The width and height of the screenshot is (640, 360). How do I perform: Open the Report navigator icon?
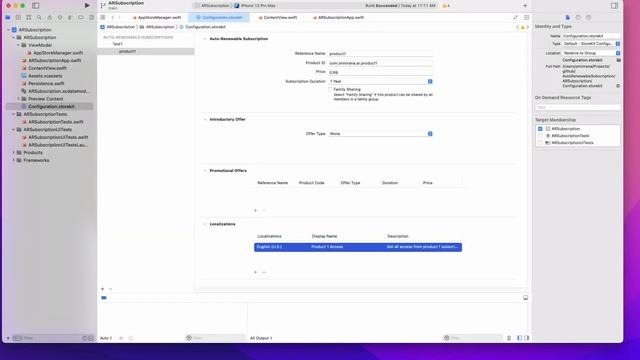(x=91, y=18)
